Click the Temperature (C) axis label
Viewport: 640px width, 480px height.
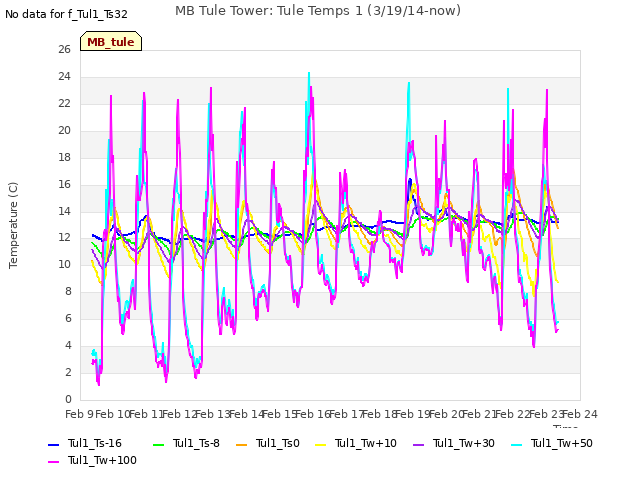coord(13,225)
